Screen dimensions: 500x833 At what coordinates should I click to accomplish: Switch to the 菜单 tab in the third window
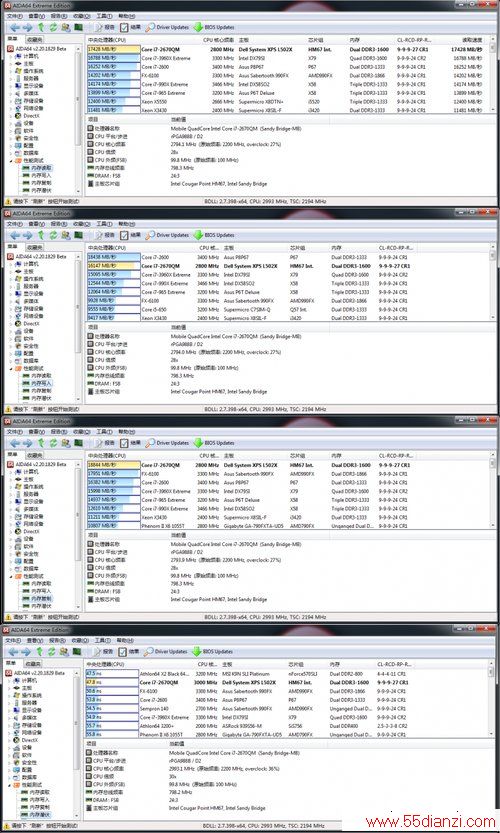pos(12,455)
